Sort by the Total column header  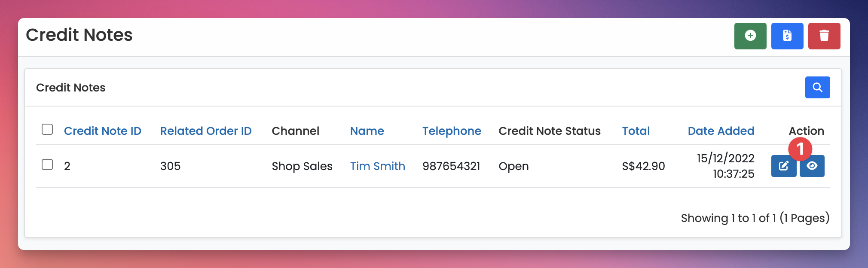point(636,131)
